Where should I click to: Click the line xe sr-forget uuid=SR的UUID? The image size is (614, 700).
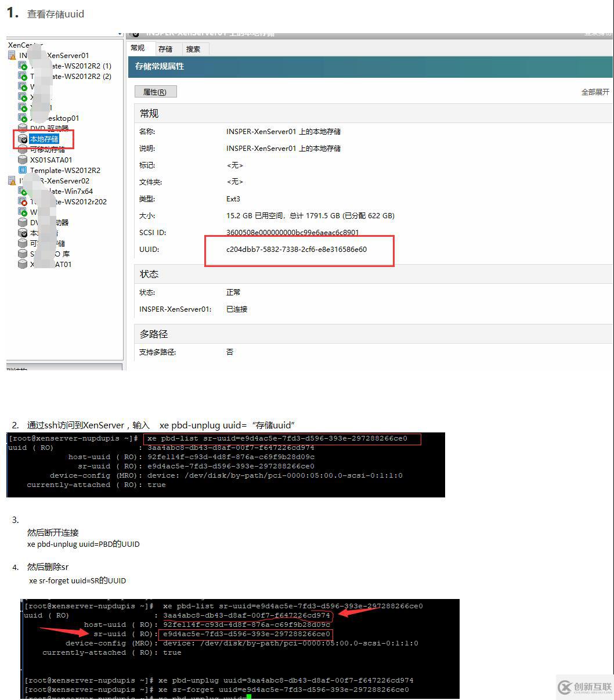pyautogui.click(x=77, y=581)
